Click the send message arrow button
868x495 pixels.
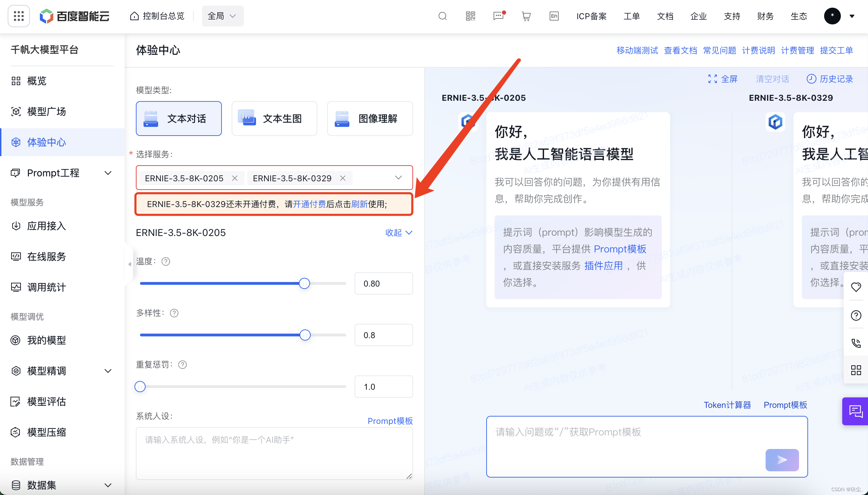[x=782, y=460]
